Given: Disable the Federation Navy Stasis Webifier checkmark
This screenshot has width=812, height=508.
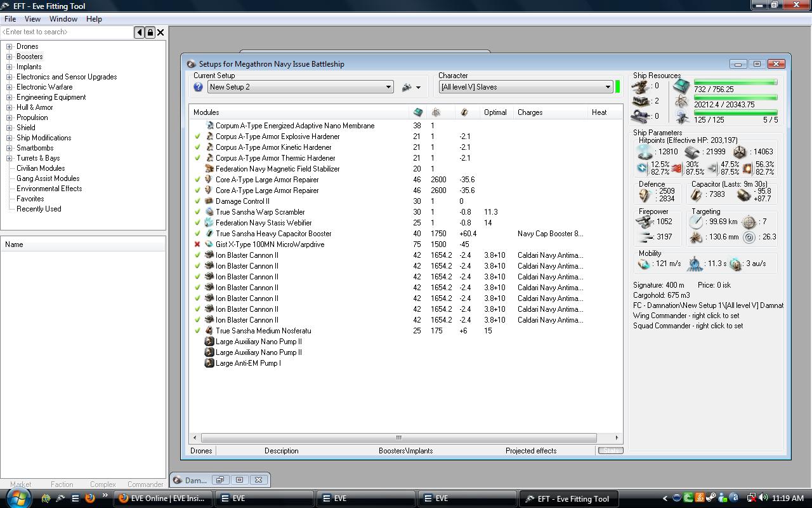Looking at the screenshot, I should (197, 223).
